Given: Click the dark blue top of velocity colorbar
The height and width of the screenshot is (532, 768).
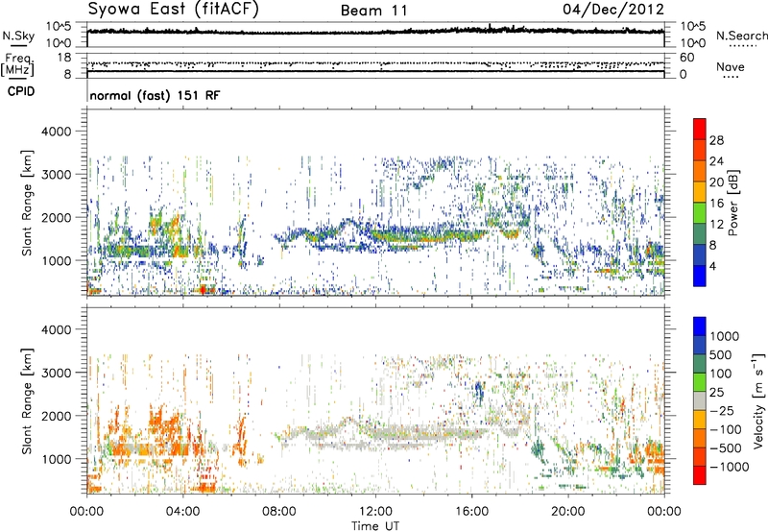Looking at the screenshot, I should pos(700,326).
